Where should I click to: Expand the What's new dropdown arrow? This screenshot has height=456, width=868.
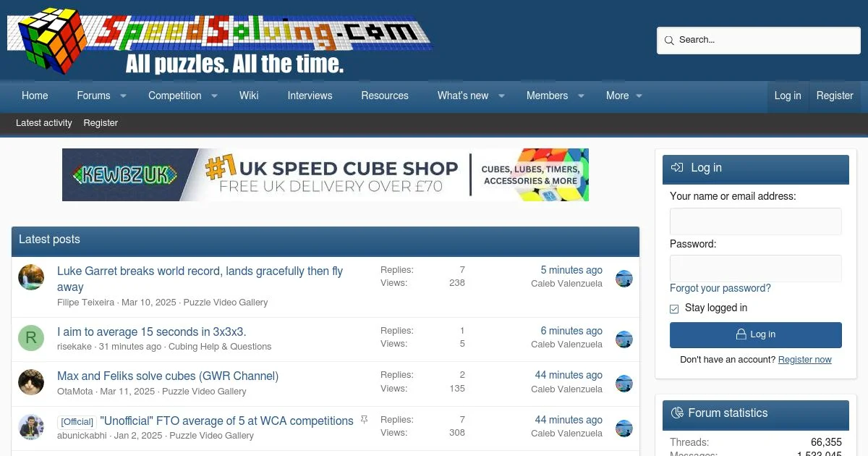point(501,96)
